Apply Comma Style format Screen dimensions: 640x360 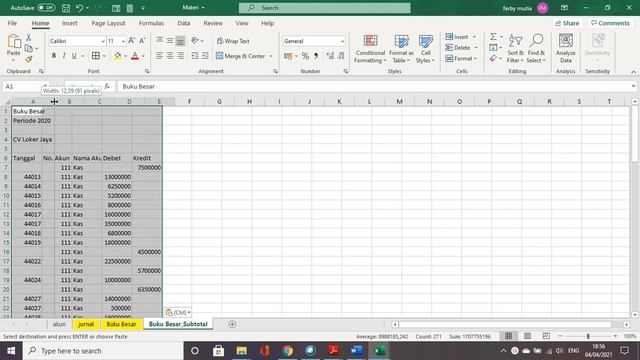tap(316, 56)
